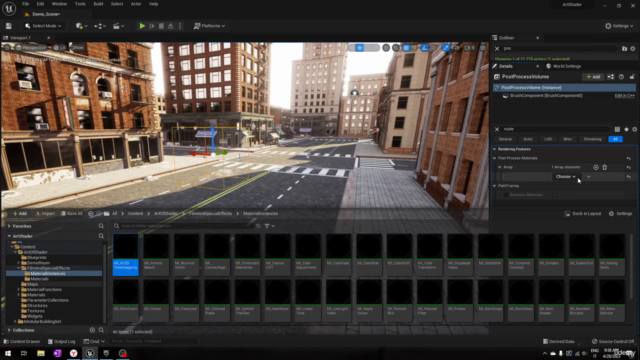Click the Search MaterialInstances field

(184, 226)
